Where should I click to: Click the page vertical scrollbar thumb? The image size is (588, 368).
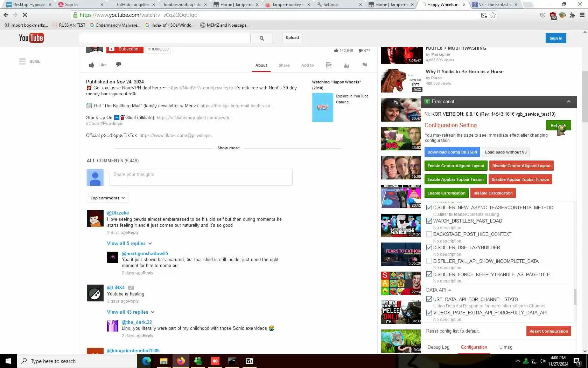[x=585, y=97]
